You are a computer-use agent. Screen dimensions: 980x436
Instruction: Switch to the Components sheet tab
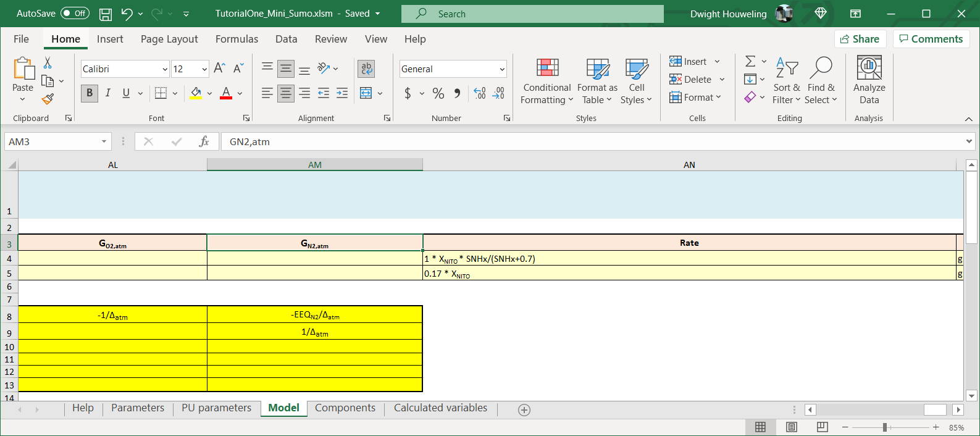tap(345, 408)
